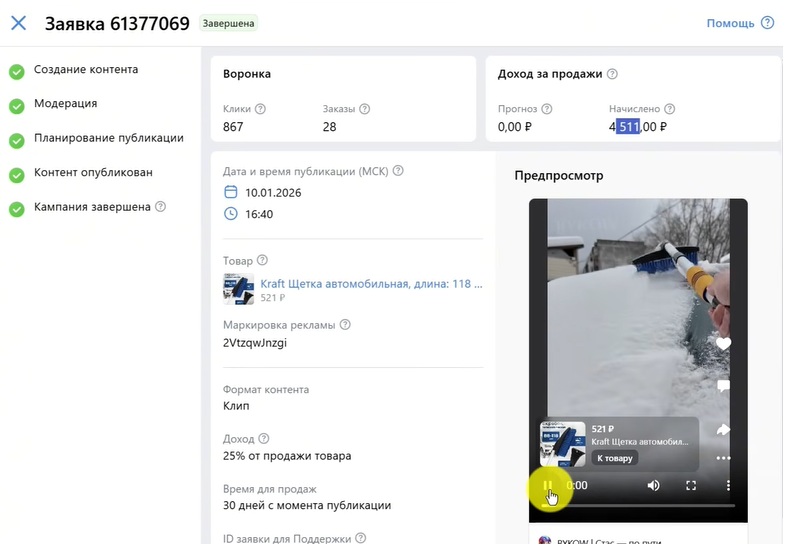Pause the preview video

[548, 485]
